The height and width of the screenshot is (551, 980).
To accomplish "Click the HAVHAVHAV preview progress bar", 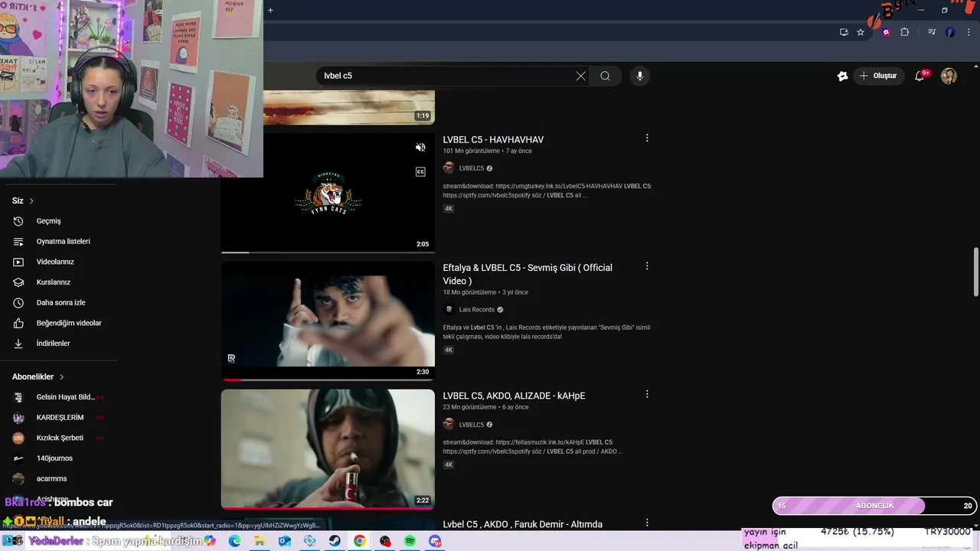I will [x=328, y=252].
